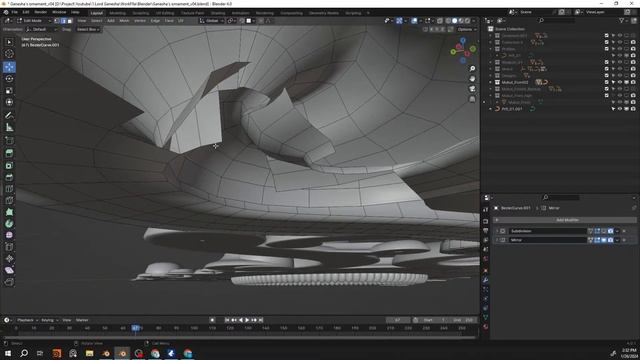Switch to the UV Editing workspace tab
This screenshot has width=640, height=360.
click(165, 13)
